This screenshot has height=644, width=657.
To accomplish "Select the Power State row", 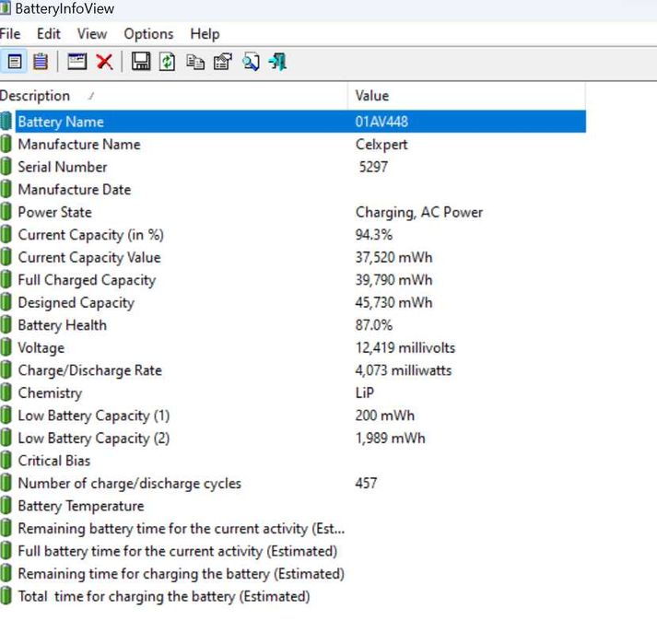I will (x=293, y=213).
